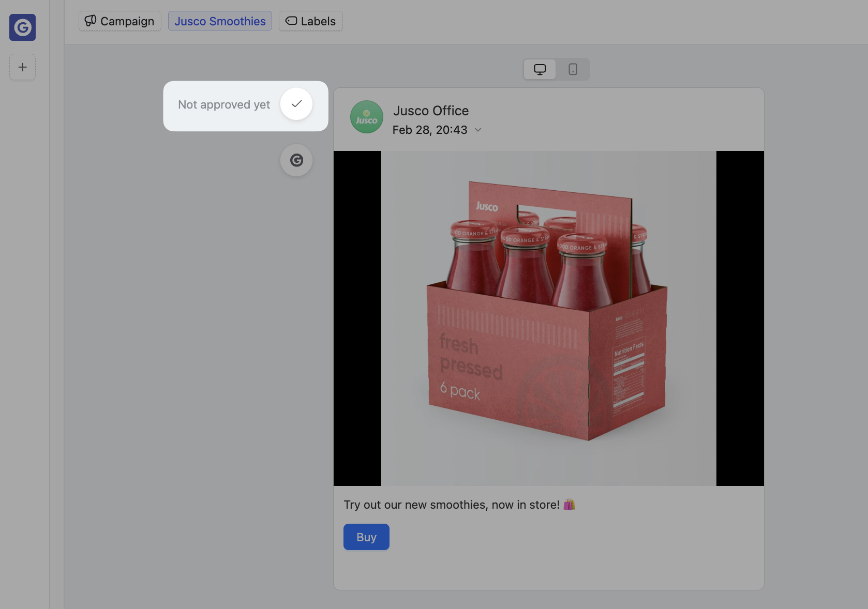Click the round G avatar below approval

[296, 160]
